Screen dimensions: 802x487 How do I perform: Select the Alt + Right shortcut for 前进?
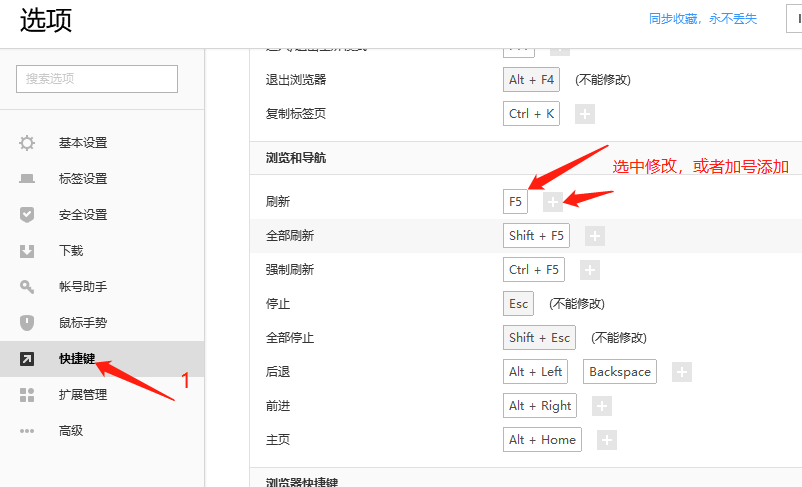tap(540, 406)
